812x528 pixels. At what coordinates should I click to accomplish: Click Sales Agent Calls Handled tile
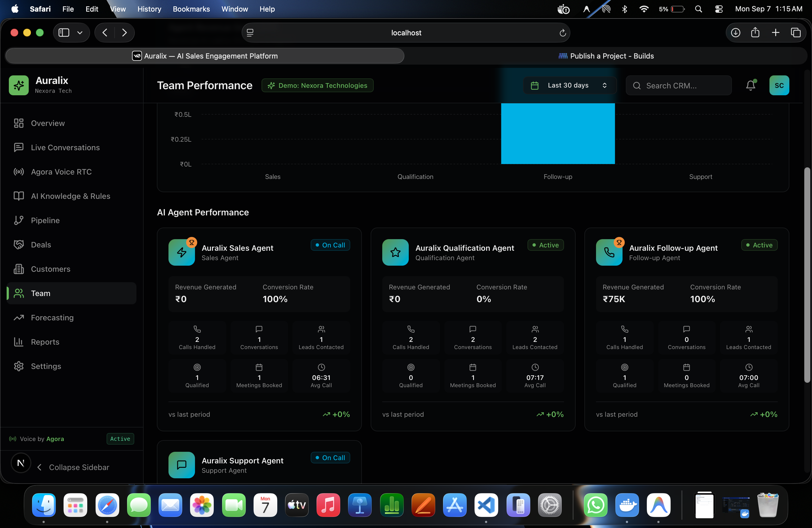pyautogui.click(x=197, y=338)
